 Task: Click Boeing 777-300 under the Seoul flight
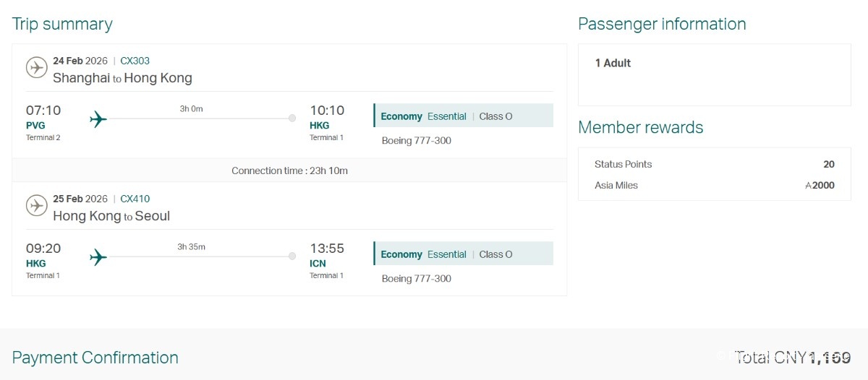(417, 278)
